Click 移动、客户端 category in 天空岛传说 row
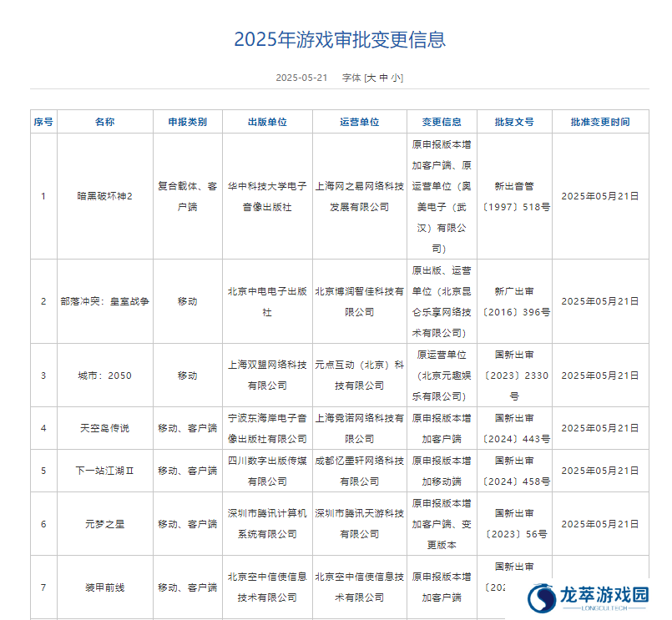 [188, 428]
